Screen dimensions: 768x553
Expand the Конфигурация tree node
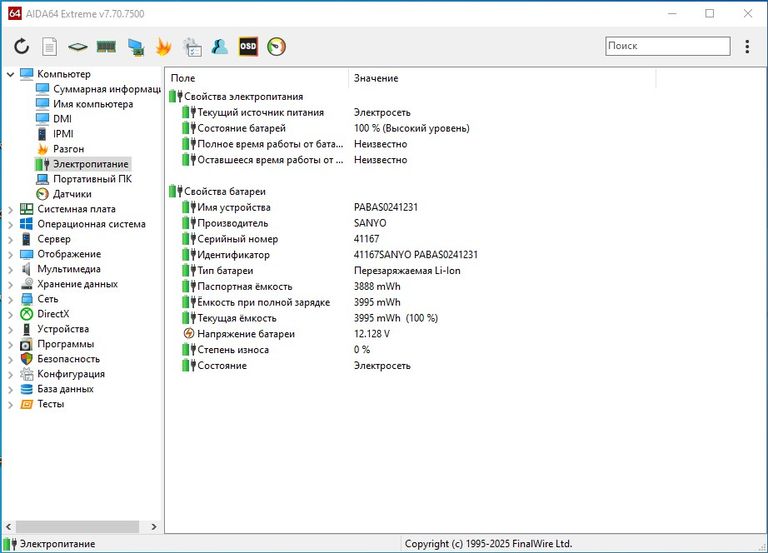10,375
